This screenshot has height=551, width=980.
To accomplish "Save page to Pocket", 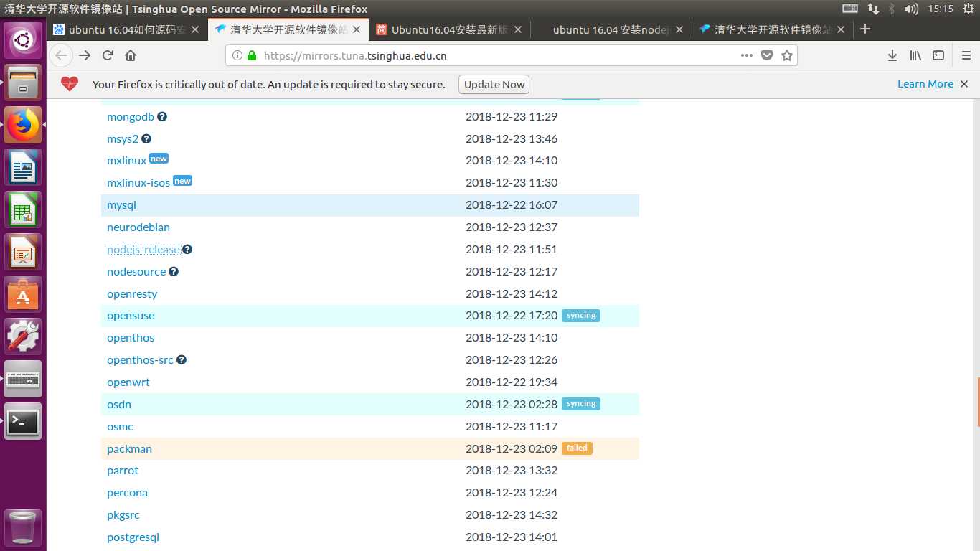I will click(x=767, y=55).
